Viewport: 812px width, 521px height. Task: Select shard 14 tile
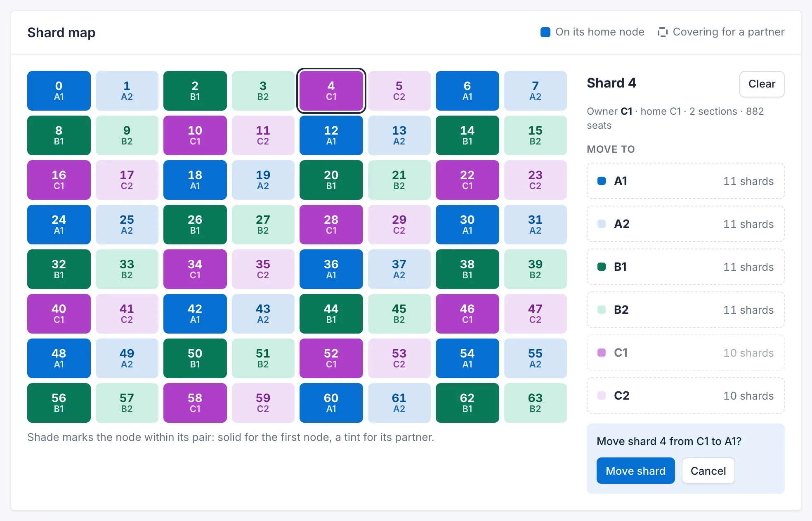point(467,135)
